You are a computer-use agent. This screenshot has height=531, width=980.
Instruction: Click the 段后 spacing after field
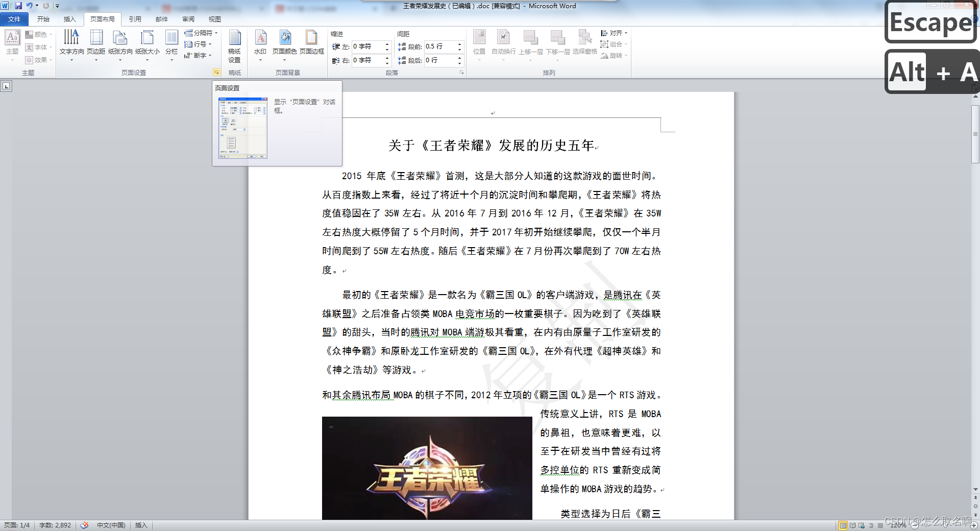pos(440,60)
